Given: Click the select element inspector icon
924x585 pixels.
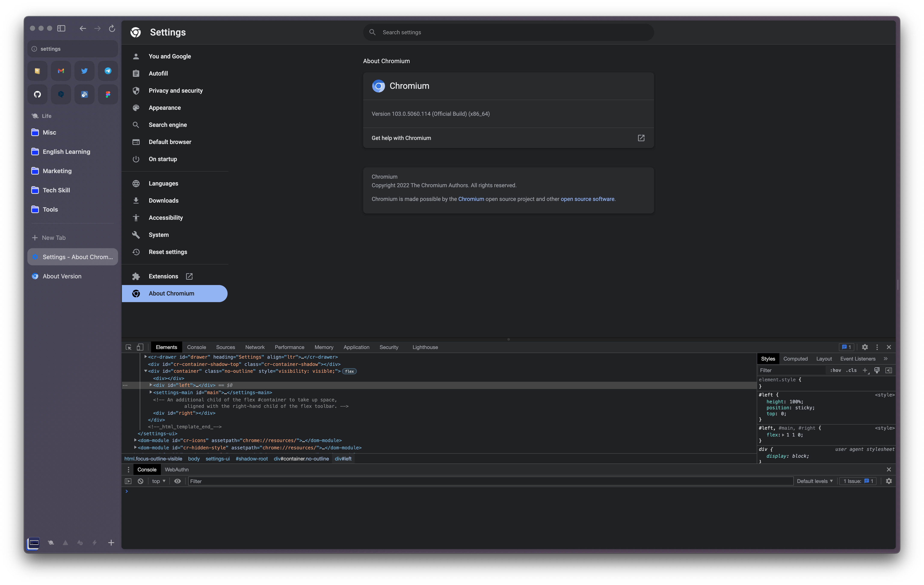Looking at the screenshot, I should pos(129,347).
